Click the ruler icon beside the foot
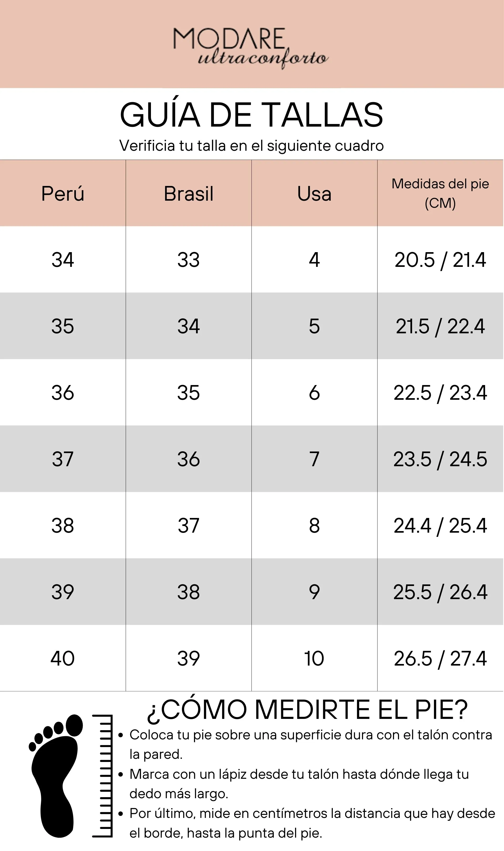This screenshot has width=504, height=851. [102, 776]
